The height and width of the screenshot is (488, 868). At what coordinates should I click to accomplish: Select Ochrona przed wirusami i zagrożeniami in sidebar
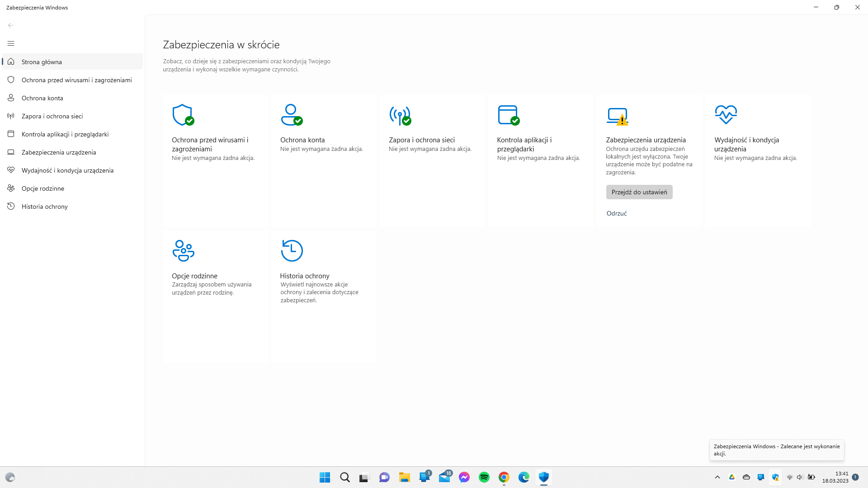[x=76, y=80]
